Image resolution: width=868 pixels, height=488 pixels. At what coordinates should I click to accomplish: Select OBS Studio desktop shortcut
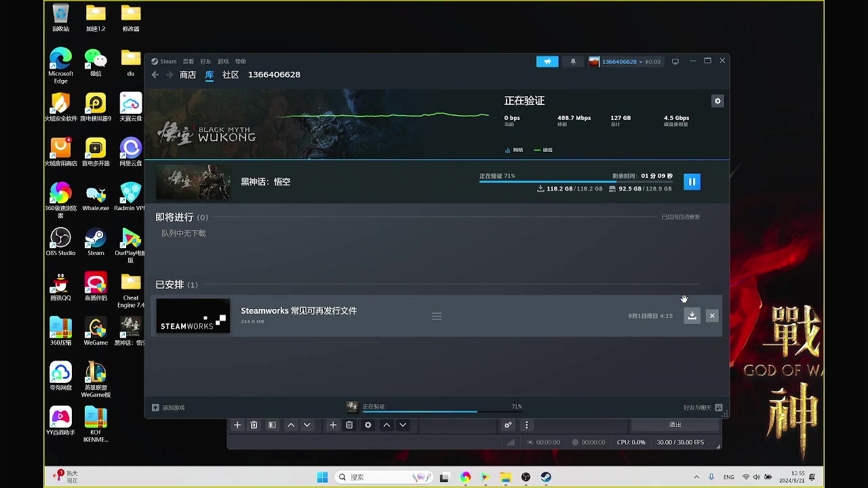pos(60,242)
